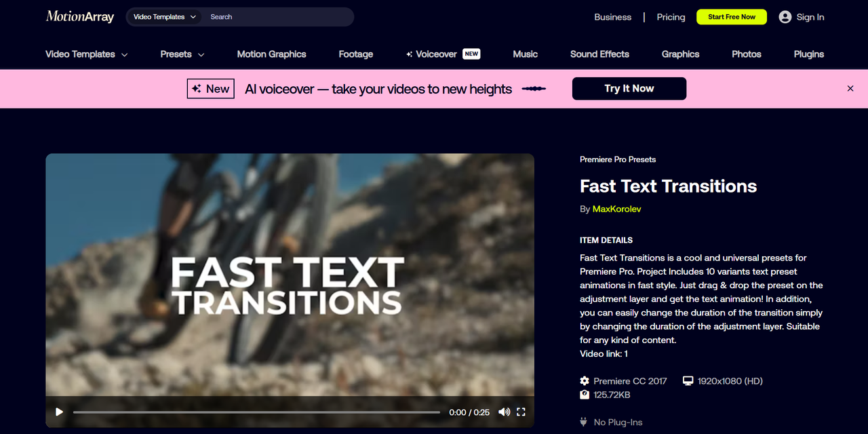868x434 pixels.
Task: Click the ITEM DETAILS heading
Action: coord(606,240)
